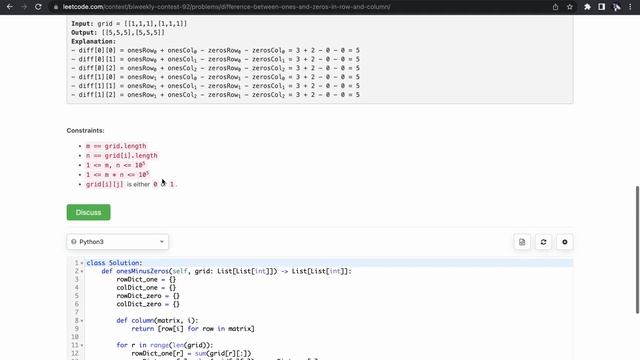Click the diff[1][0] explanation line
Image resolution: width=640 pixels, height=360 pixels.
216,77
